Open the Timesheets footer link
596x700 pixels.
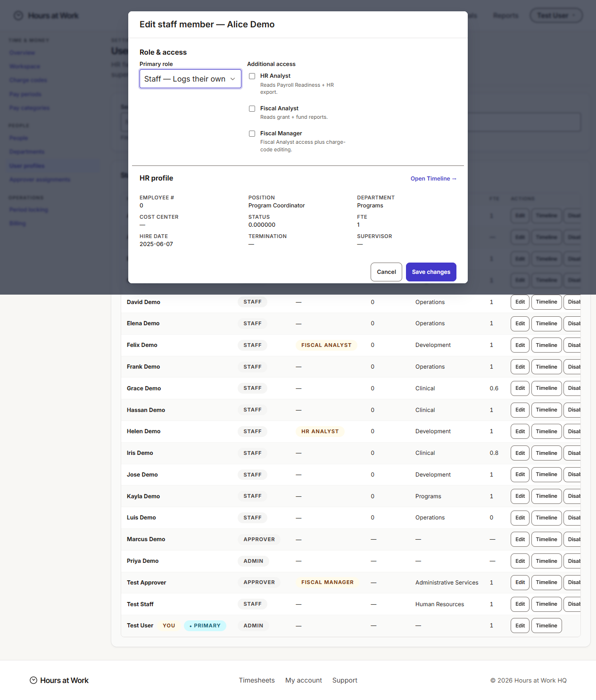coord(257,680)
